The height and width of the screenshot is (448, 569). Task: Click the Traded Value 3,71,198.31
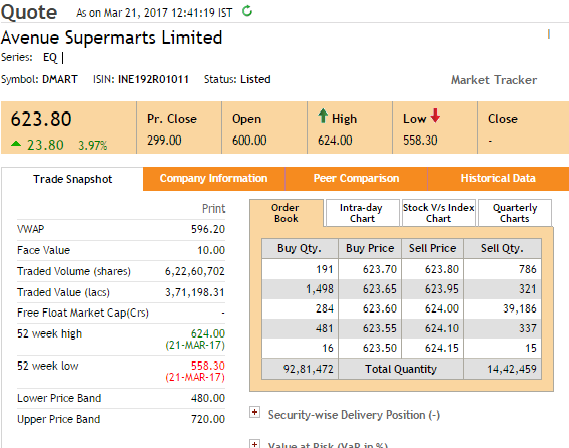pos(195,292)
